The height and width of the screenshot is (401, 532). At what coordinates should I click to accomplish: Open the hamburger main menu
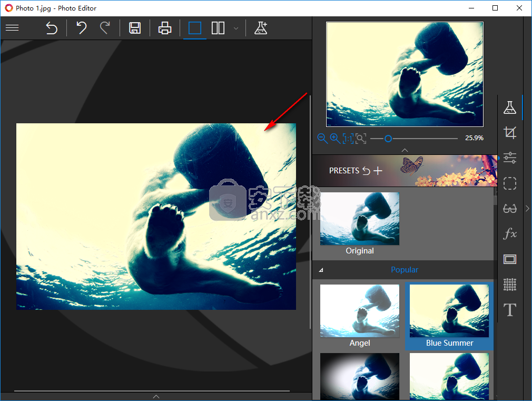12,28
